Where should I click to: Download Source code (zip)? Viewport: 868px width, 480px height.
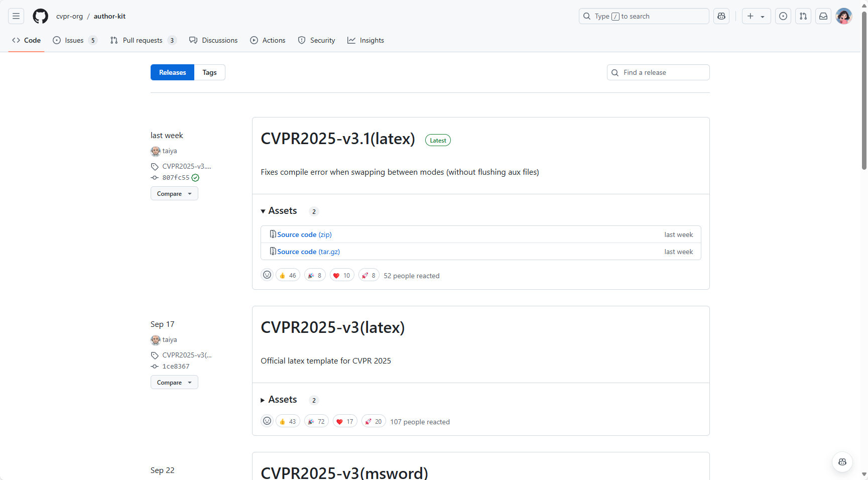point(304,234)
